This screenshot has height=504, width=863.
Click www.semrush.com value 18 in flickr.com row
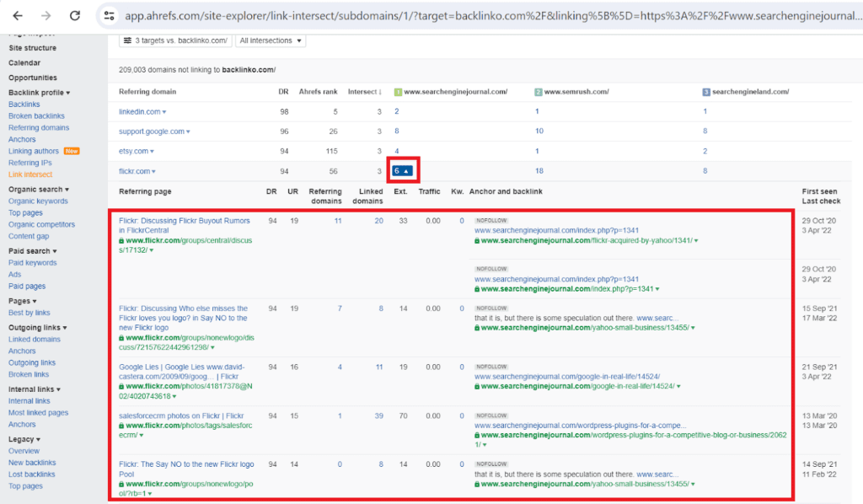[539, 171]
